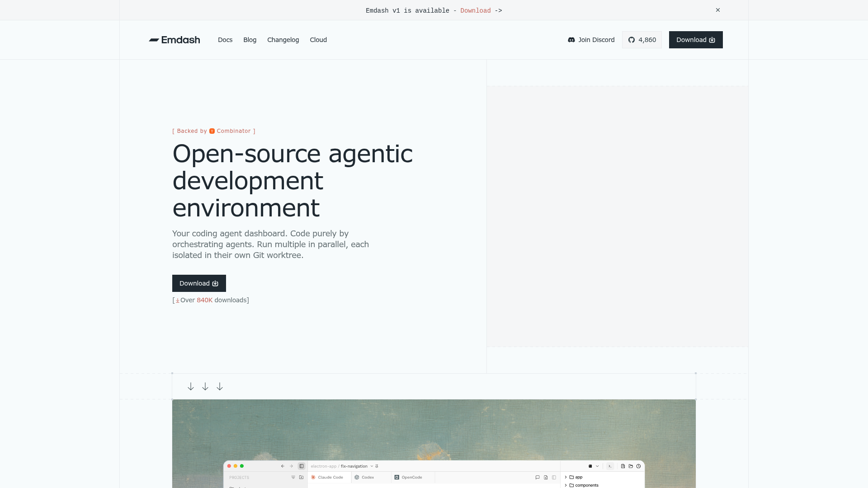The height and width of the screenshot is (488, 868).
Task: Click the Emdash logo in the header
Action: (175, 40)
